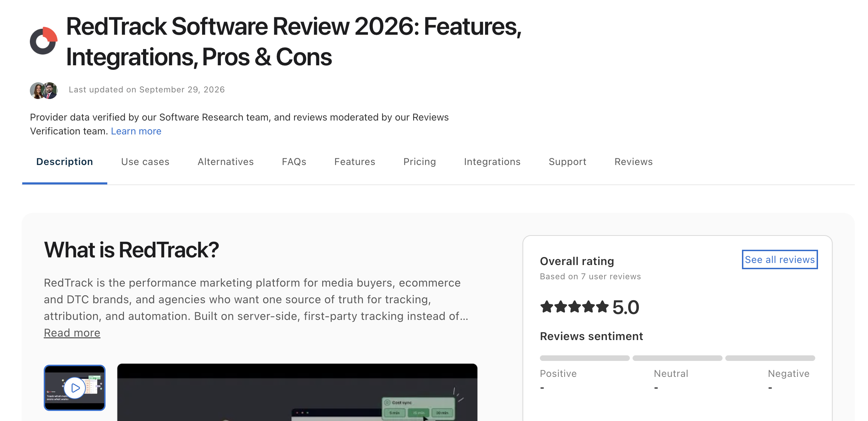The width and height of the screenshot is (868, 421).
Task: Switch to the Use cases tab
Action: [x=145, y=162]
